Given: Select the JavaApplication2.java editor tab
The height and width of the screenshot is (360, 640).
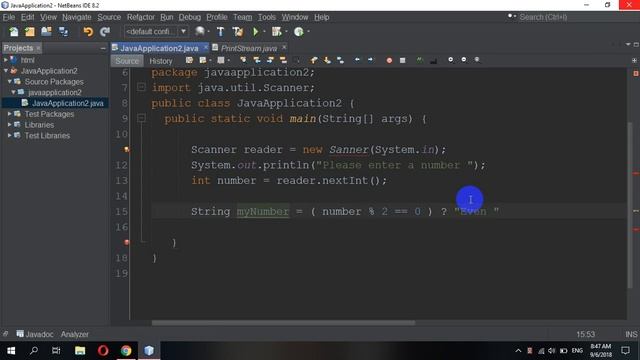Looking at the screenshot, I should 159,48.
